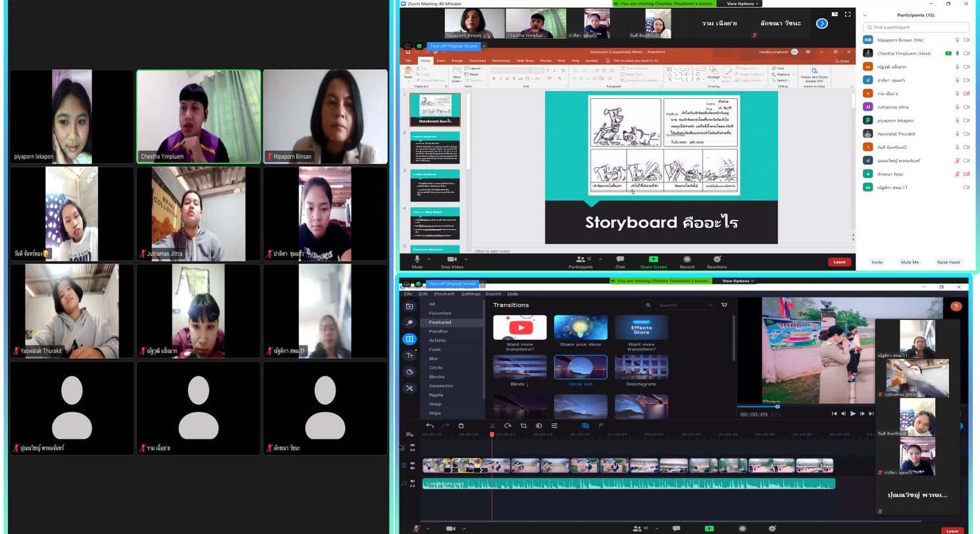Toggle Mute microphone in upper Zoom window
Viewport: 980px width, 534px height.
tap(417, 259)
